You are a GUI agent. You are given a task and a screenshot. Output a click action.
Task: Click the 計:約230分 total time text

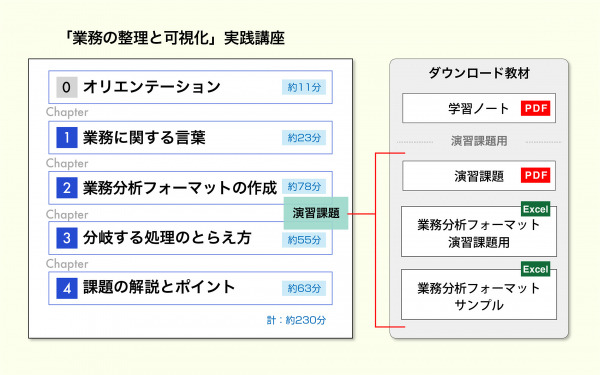pyautogui.click(x=296, y=320)
